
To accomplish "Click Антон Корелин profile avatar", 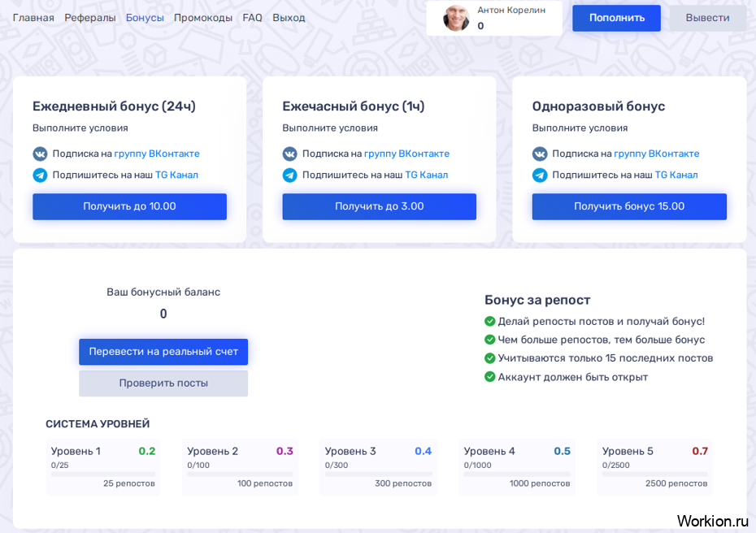I will coord(456,18).
